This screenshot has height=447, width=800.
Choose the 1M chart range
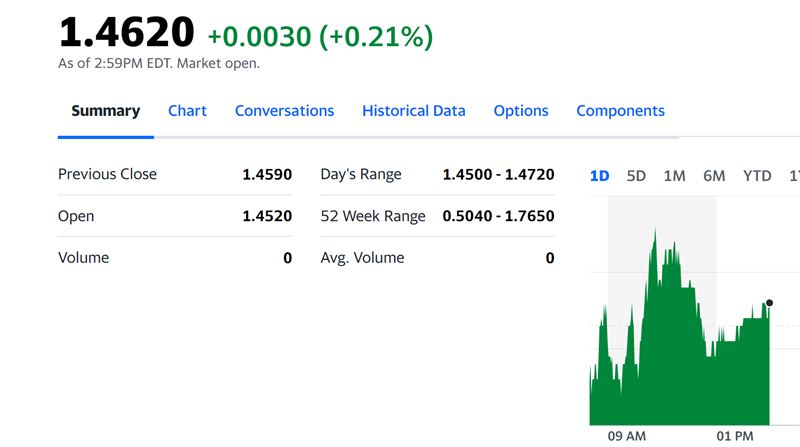click(x=674, y=176)
